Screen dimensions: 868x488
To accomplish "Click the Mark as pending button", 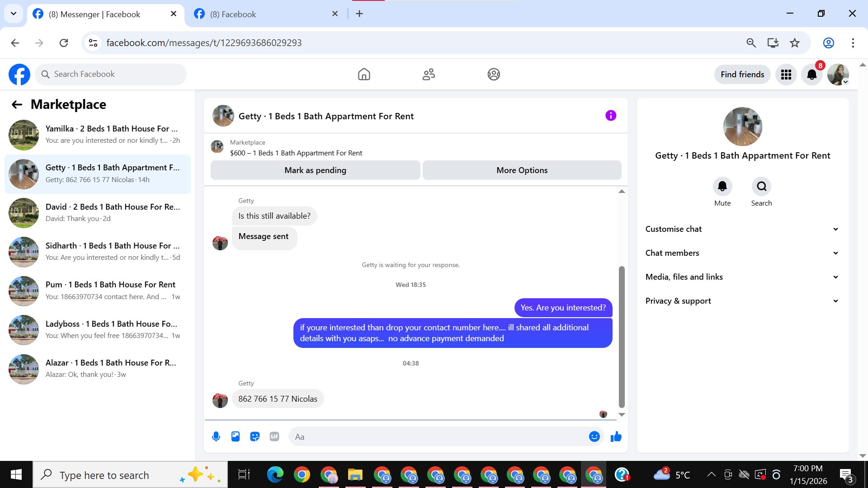I will tap(315, 170).
